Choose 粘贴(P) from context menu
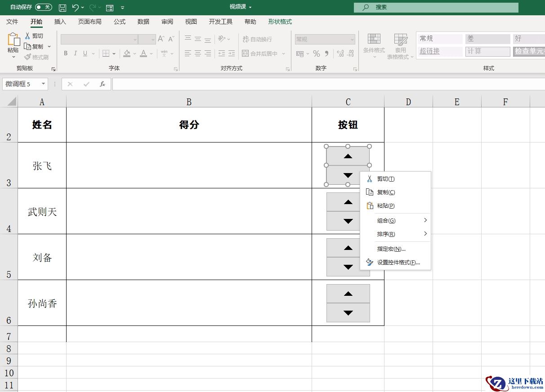This screenshot has width=545, height=392. pyautogui.click(x=396, y=206)
